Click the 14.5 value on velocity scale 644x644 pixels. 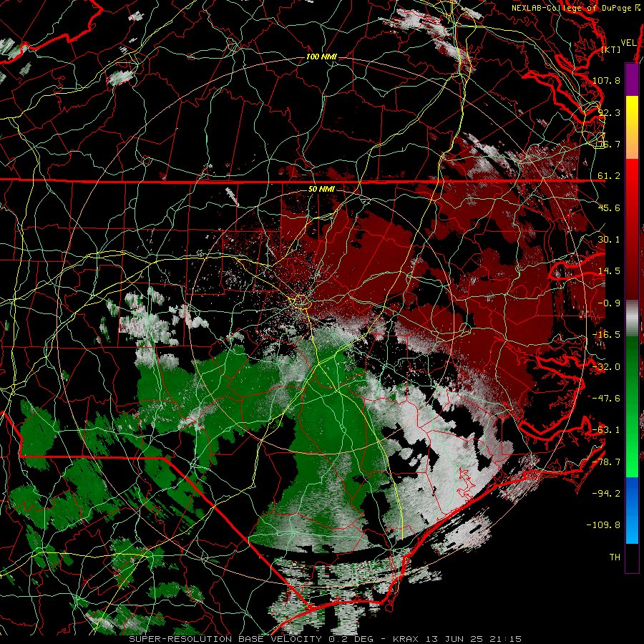coord(609,271)
